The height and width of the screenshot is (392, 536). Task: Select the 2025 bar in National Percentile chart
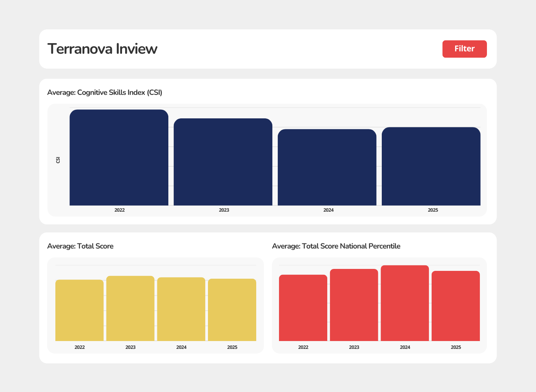[x=456, y=306]
